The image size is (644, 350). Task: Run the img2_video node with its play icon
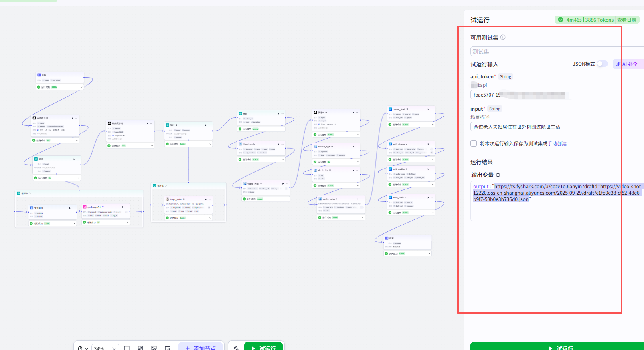(x=206, y=199)
